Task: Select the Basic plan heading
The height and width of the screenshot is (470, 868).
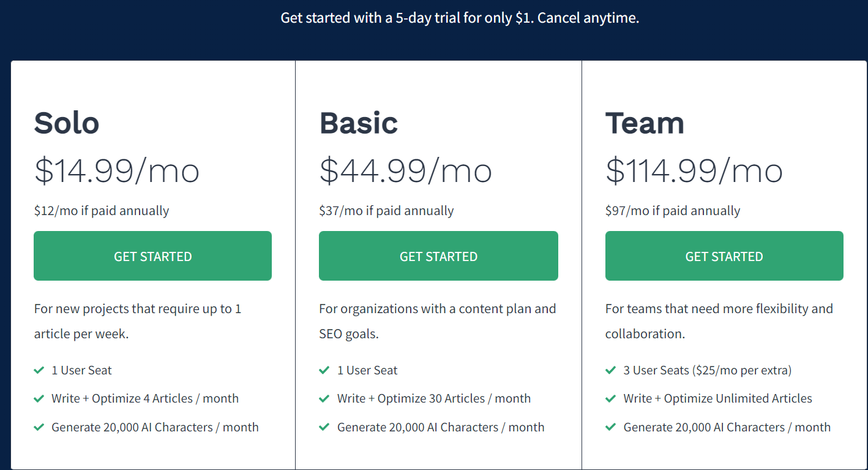Action: click(359, 123)
